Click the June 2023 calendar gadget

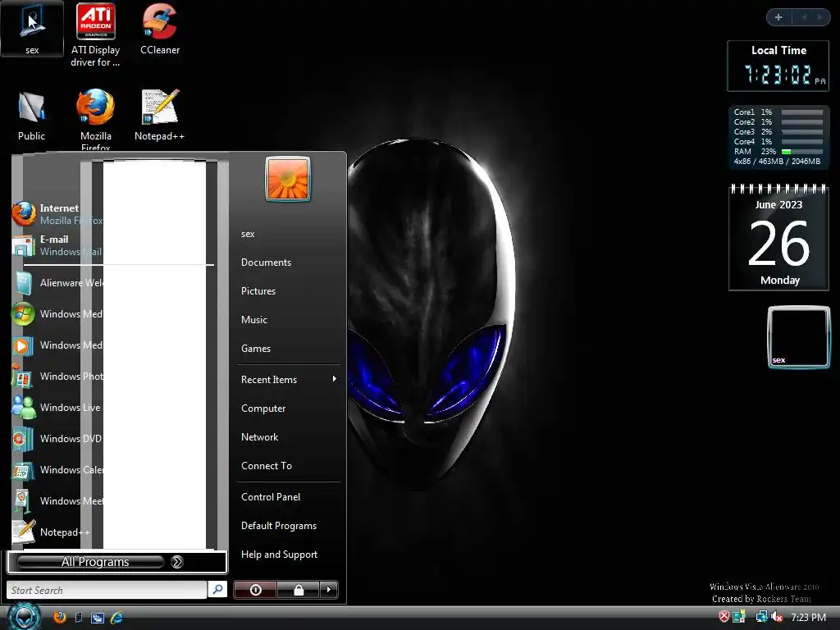tap(778, 237)
